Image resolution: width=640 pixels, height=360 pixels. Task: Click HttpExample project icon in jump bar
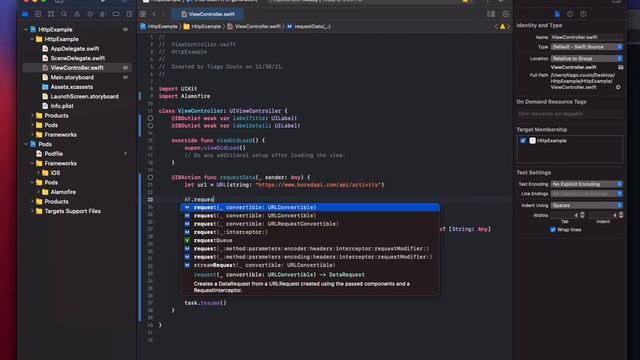coord(143,27)
